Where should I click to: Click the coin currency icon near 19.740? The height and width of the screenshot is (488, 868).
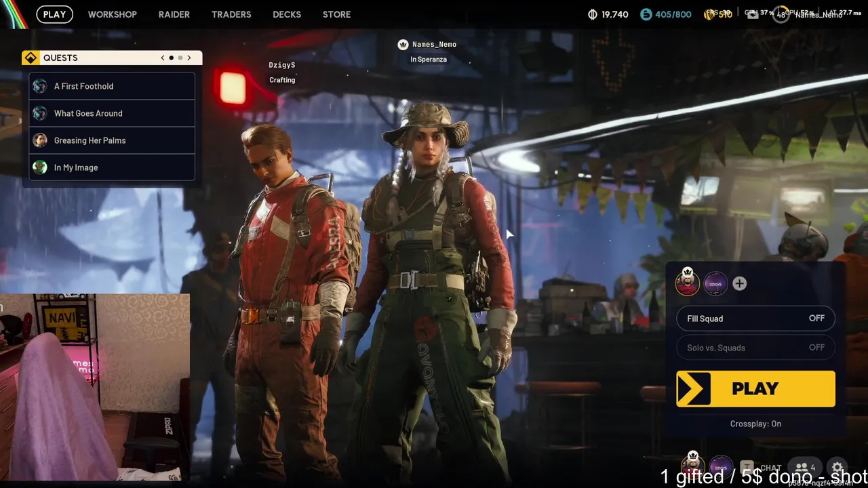pos(592,14)
